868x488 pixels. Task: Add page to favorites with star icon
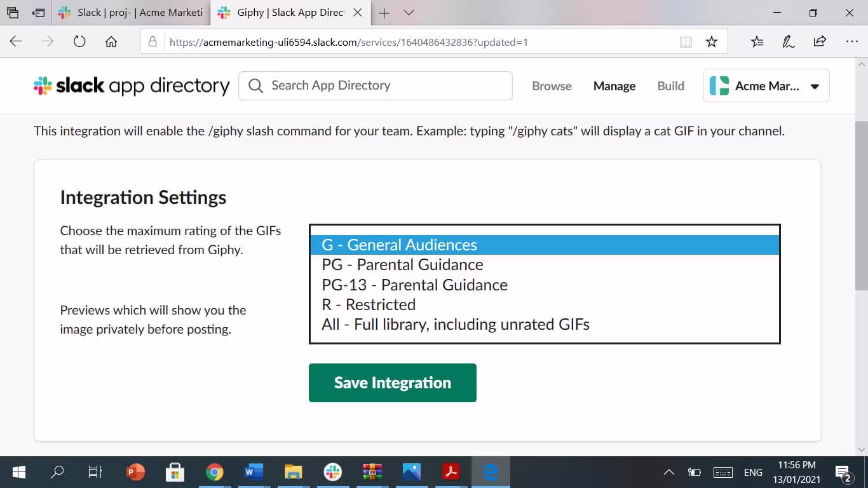point(712,42)
